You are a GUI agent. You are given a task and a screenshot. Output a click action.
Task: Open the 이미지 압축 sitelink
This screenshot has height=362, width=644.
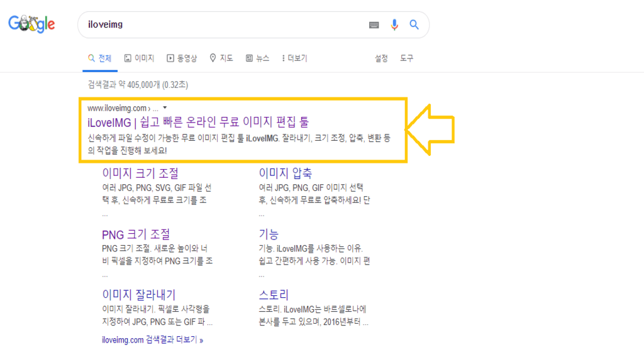coord(285,173)
